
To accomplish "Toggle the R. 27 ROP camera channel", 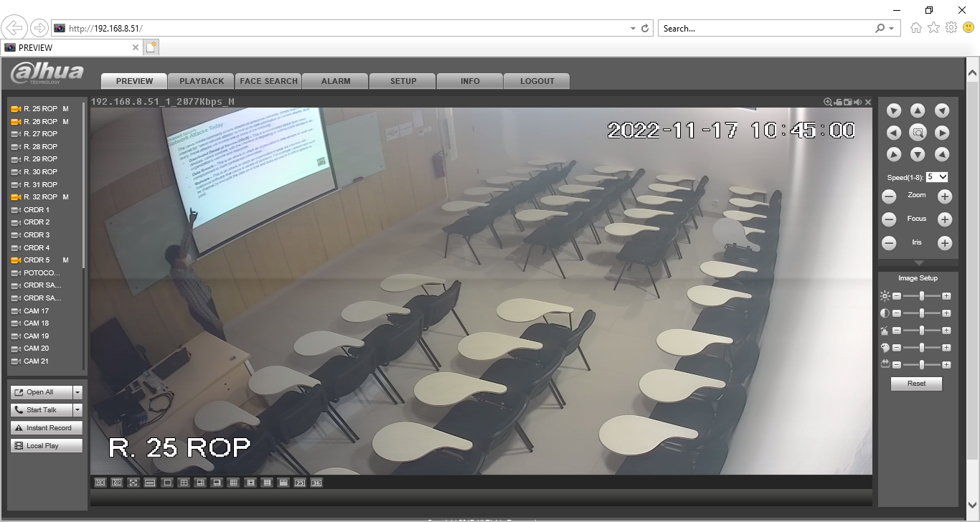I will pos(40,134).
